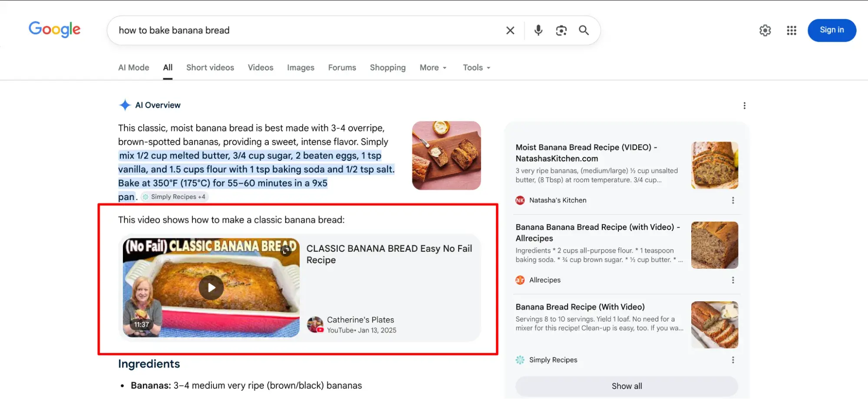Open Google apps grid icon
Screen dimensions: 868x399
tap(792, 30)
